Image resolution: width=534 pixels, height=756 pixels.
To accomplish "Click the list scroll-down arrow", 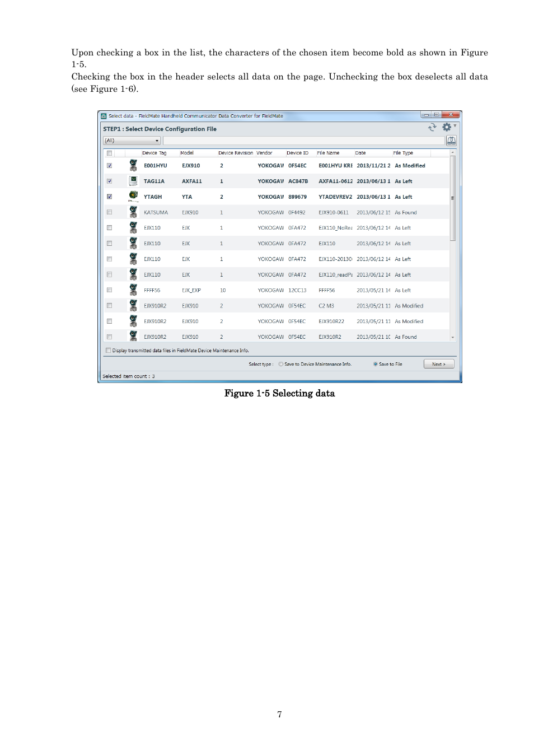I will tap(453, 338).
